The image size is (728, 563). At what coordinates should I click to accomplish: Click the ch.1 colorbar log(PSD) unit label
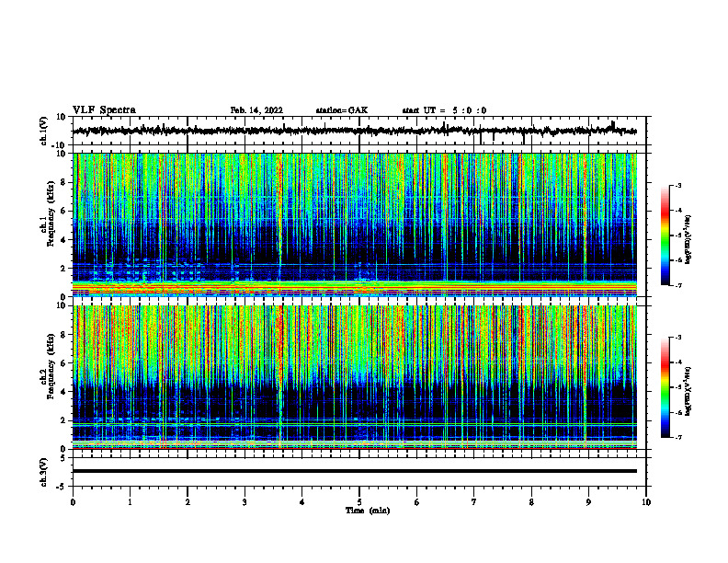coord(688,239)
